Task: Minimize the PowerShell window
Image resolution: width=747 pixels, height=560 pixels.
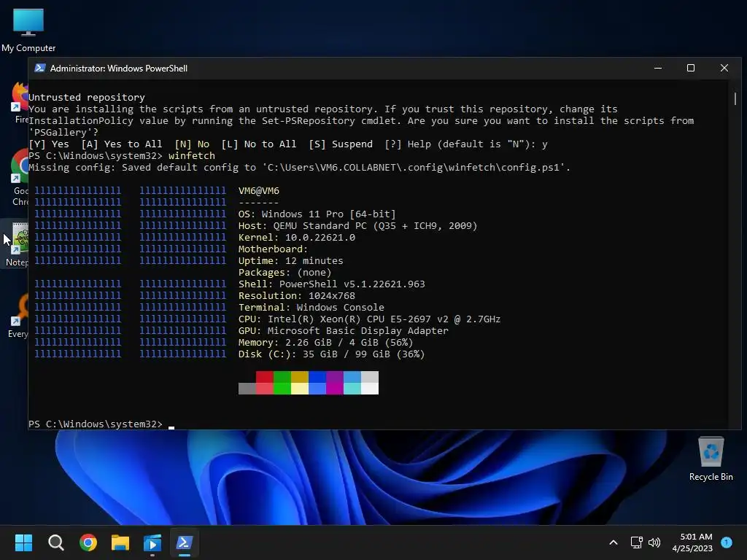Action: pyautogui.click(x=658, y=68)
